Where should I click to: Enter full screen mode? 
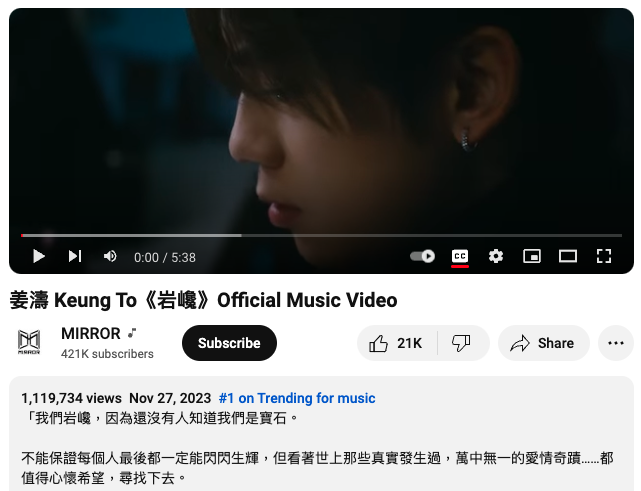pos(604,256)
